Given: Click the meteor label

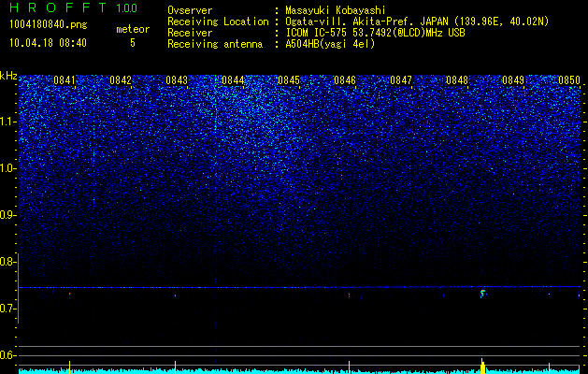Looking at the screenshot, I should [x=133, y=29].
